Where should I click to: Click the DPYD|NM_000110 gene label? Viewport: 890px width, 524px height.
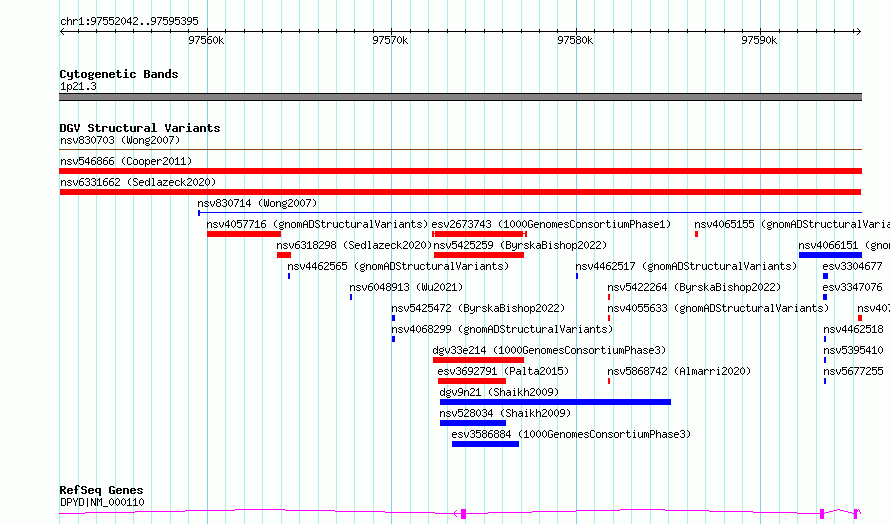tap(102, 502)
